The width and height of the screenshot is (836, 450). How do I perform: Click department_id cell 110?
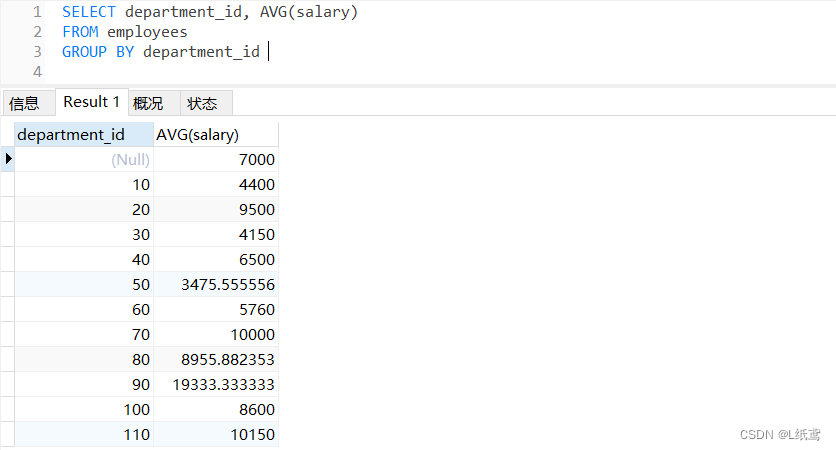[x=84, y=435]
